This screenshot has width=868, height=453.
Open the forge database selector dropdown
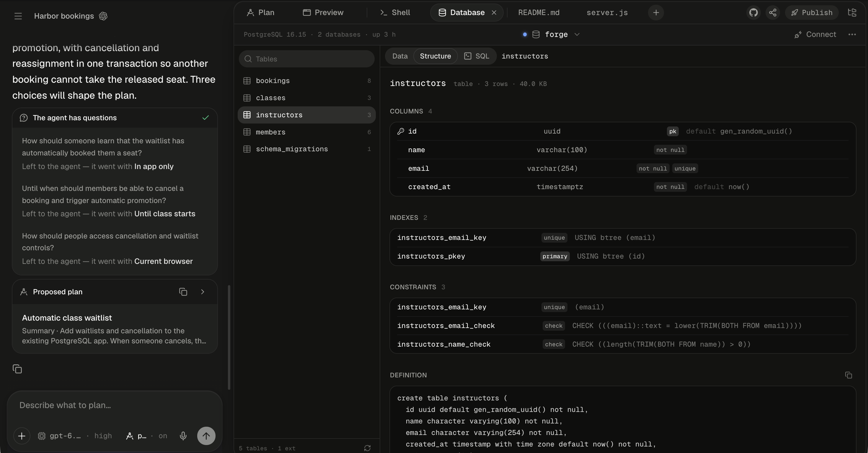pos(551,34)
